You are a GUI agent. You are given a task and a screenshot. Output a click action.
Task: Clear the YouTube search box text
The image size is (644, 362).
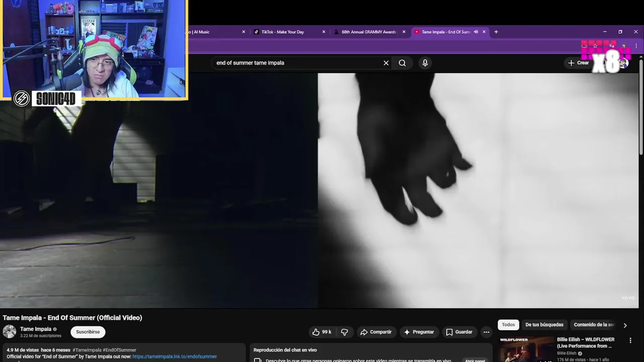point(386,63)
